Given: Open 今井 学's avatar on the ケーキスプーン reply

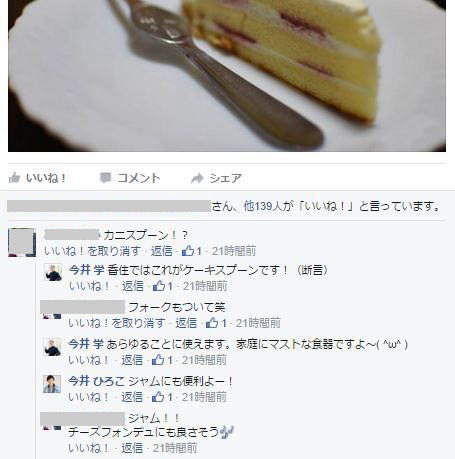Looking at the screenshot, I should pos(53,272).
